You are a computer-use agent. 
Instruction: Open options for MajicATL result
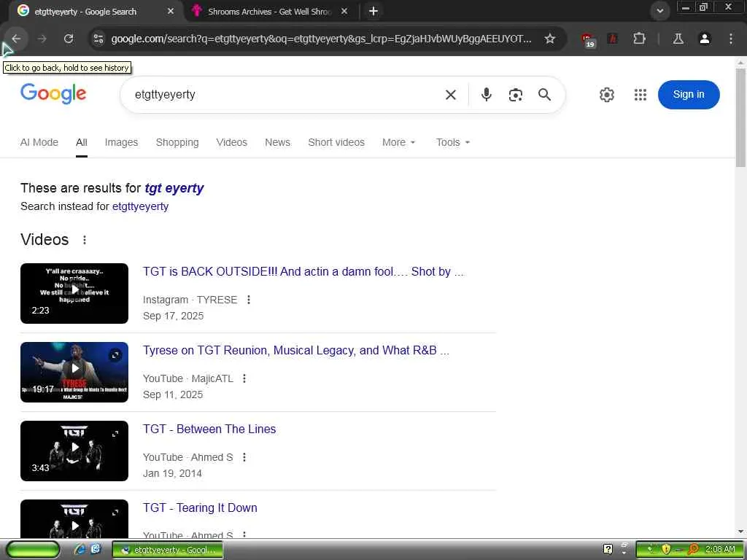tap(244, 378)
